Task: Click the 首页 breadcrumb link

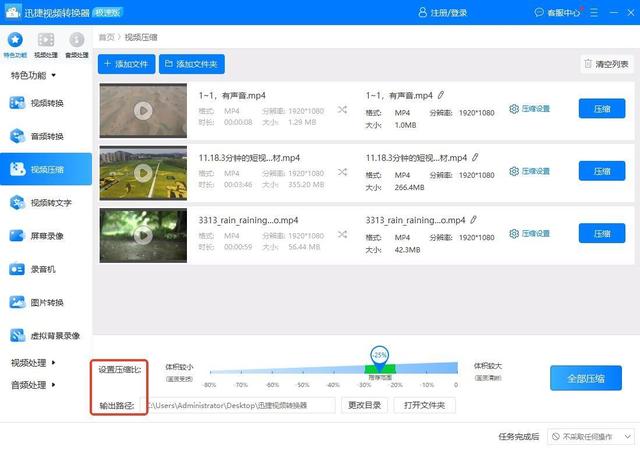Action: tap(107, 37)
